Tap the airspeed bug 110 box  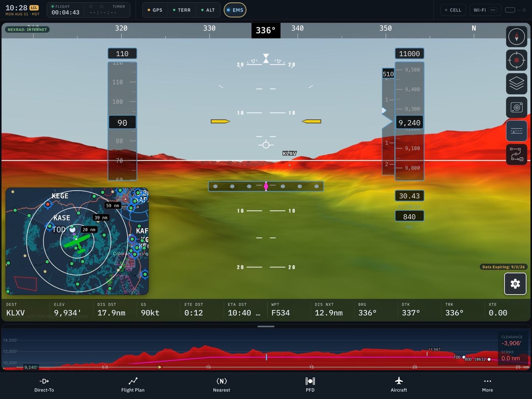point(122,54)
